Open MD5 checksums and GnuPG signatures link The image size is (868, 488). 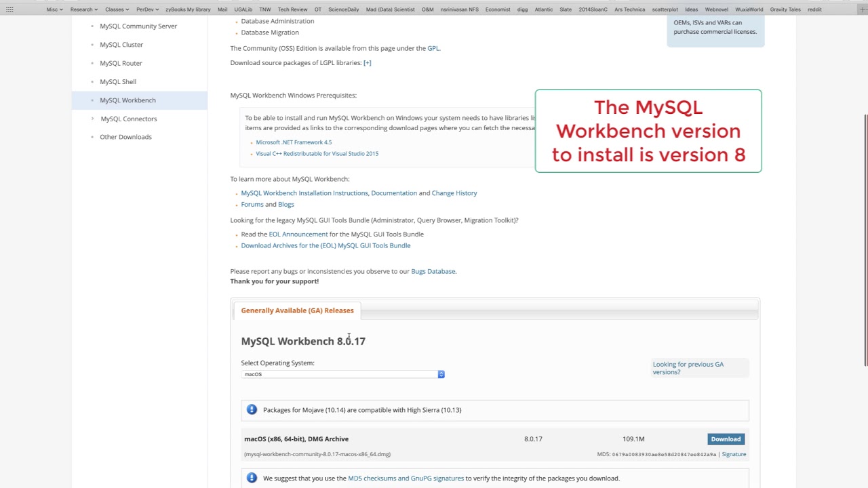(406, 479)
